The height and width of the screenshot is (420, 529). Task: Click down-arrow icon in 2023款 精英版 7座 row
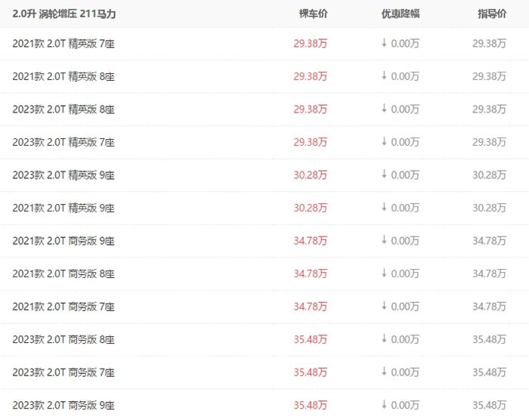(x=384, y=142)
